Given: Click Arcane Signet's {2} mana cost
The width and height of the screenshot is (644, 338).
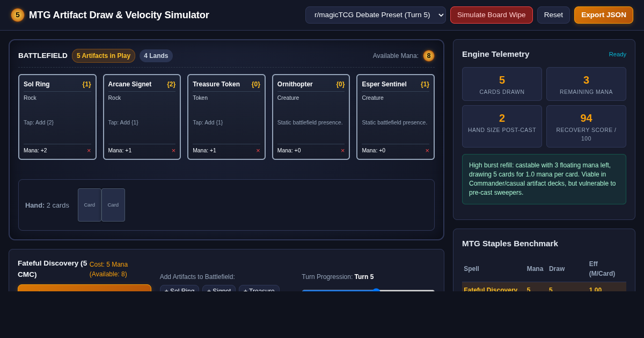Looking at the screenshot, I should pyautogui.click(x=171, y=84).
